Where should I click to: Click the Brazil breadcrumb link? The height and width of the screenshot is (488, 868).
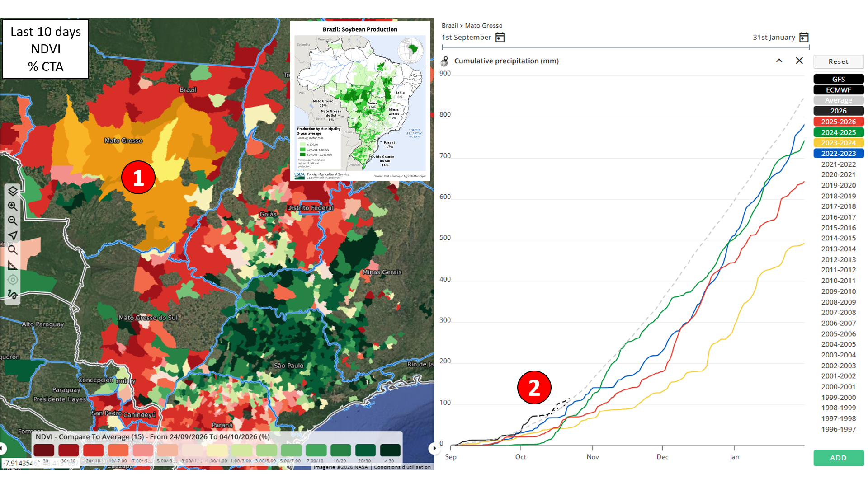point(449,26)
